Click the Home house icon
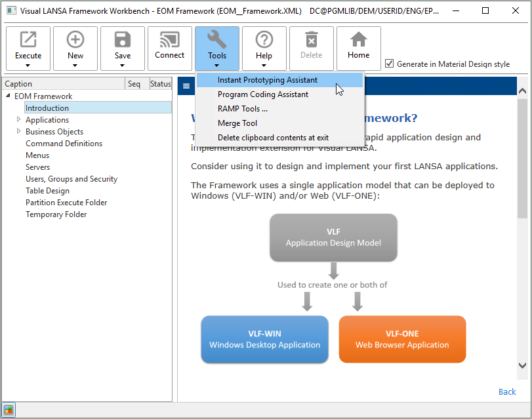532x419 pixels. (x=358, y=39)
